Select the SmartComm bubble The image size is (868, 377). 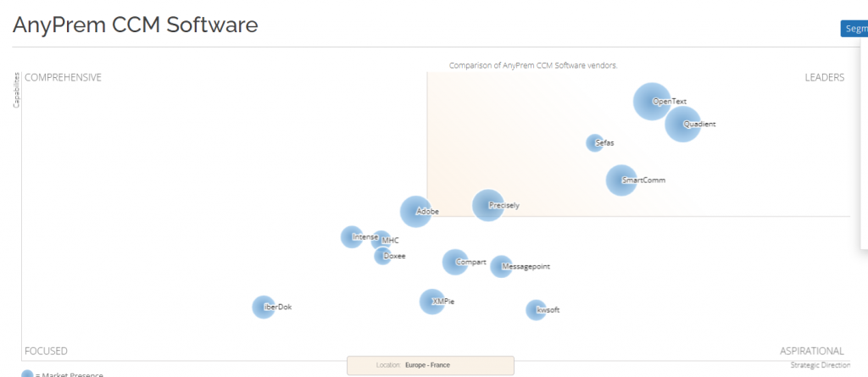click(621, 180)
